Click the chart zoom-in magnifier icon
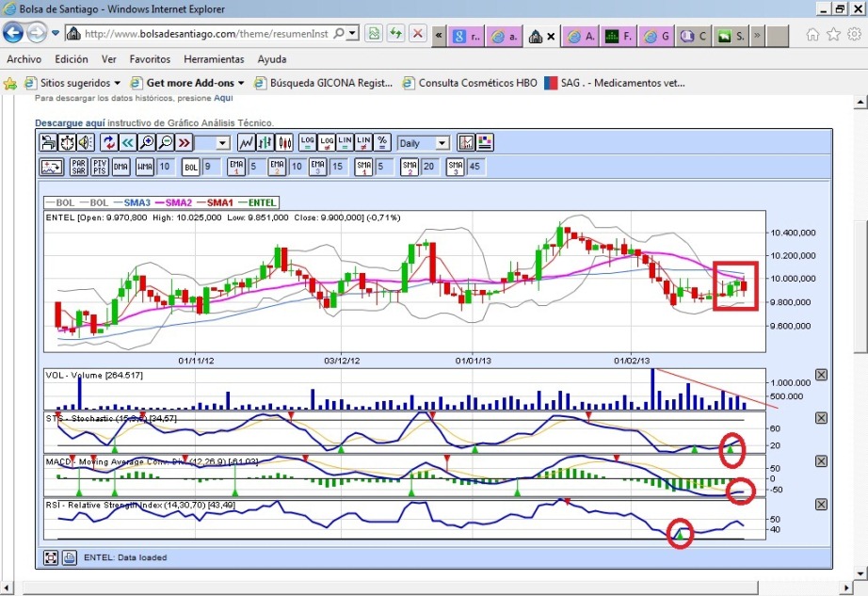Screen dimensions: 868x596 coord(147,143)
